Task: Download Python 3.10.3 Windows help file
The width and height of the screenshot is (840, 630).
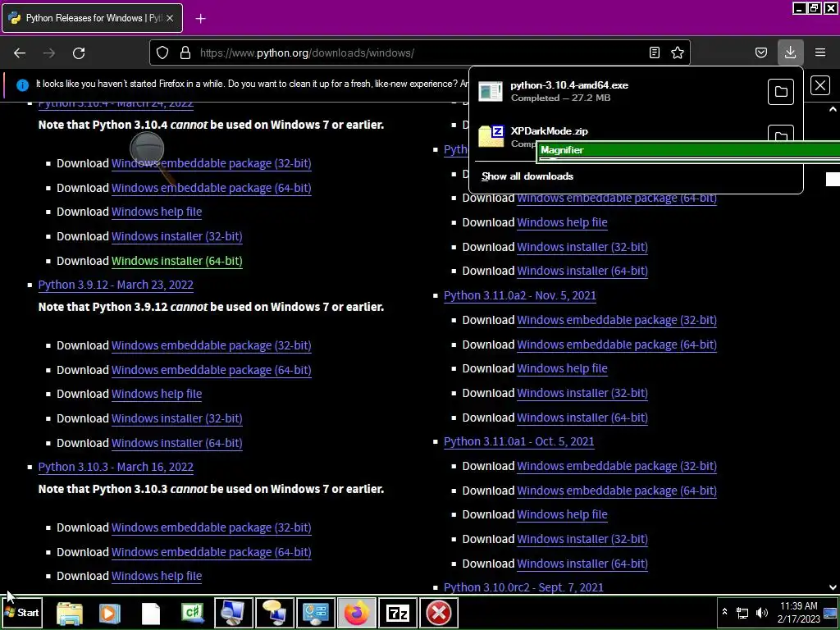Action: pyautogui.click(x=157, y=576)
